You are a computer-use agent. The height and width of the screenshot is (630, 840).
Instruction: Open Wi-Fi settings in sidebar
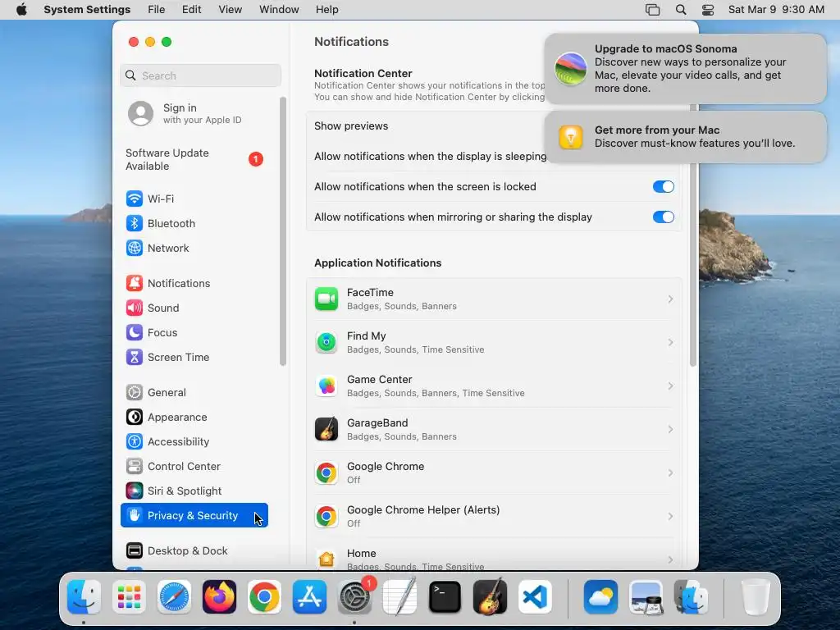[194, 199]
